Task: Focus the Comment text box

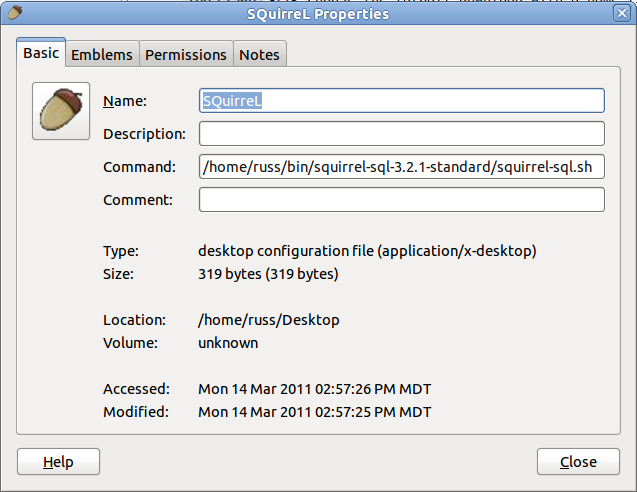Action: click(402, 199)
